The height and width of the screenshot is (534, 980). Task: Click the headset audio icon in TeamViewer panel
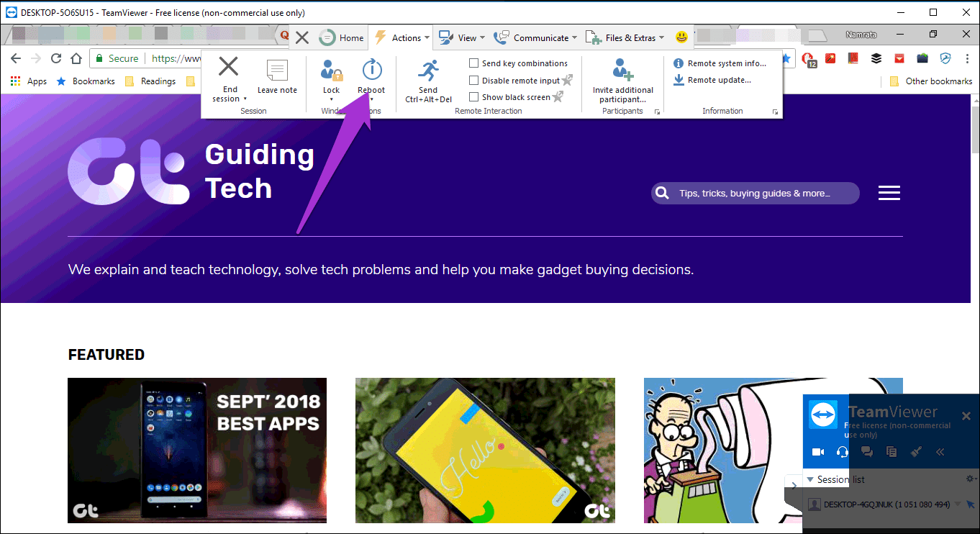click(843, 452)
